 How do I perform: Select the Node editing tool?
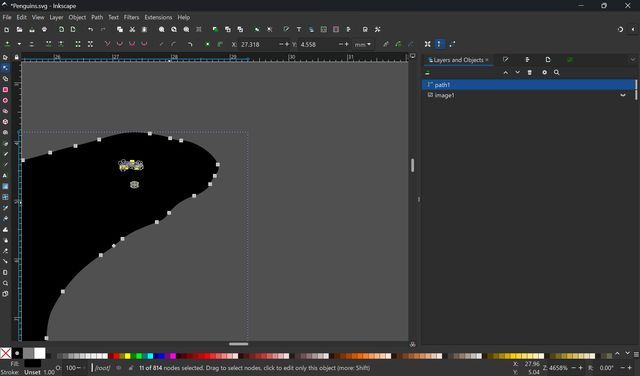pos(5,68)
